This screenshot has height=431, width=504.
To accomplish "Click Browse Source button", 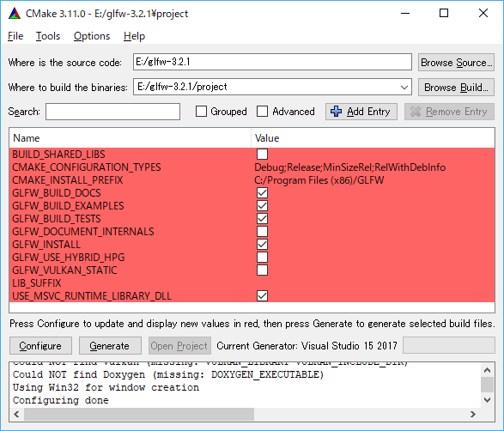I will [456, 63].
